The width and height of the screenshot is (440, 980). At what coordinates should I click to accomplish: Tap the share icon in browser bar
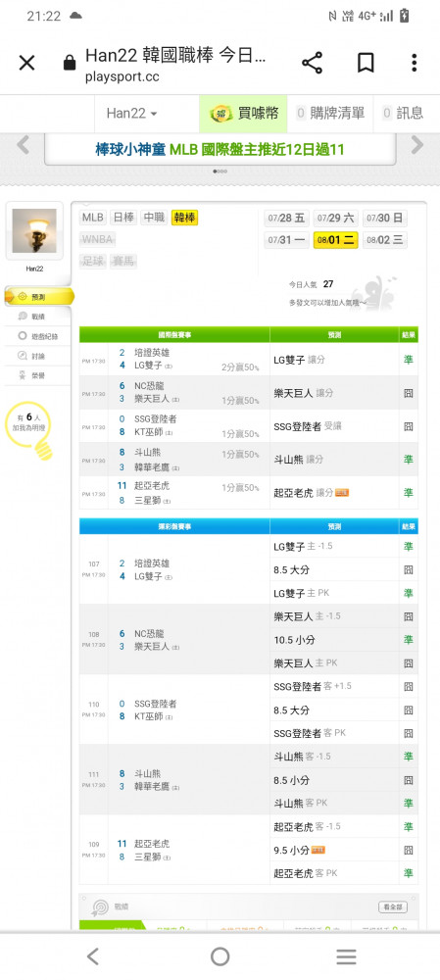312,63
